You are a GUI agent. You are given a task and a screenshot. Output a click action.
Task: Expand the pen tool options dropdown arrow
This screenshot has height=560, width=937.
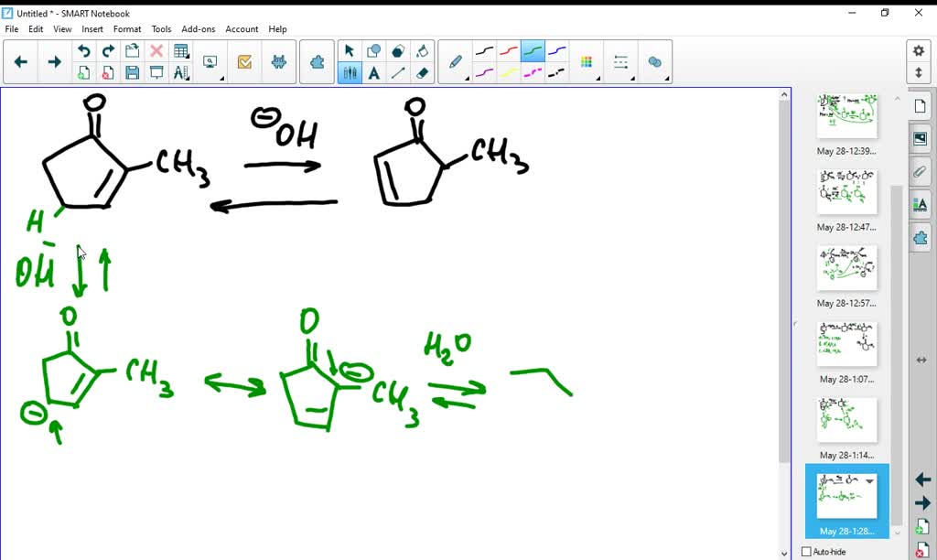(466, 79)
